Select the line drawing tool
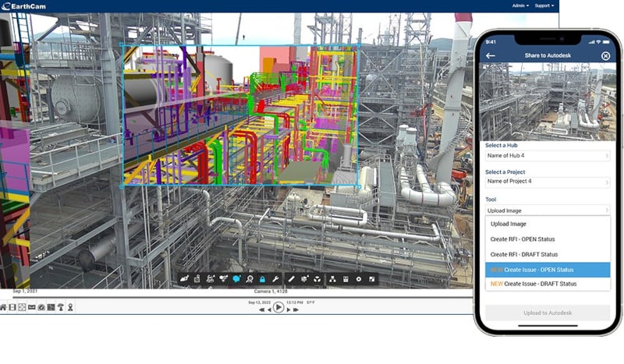This screenshot has width=624, height=364. coord(291,279)
